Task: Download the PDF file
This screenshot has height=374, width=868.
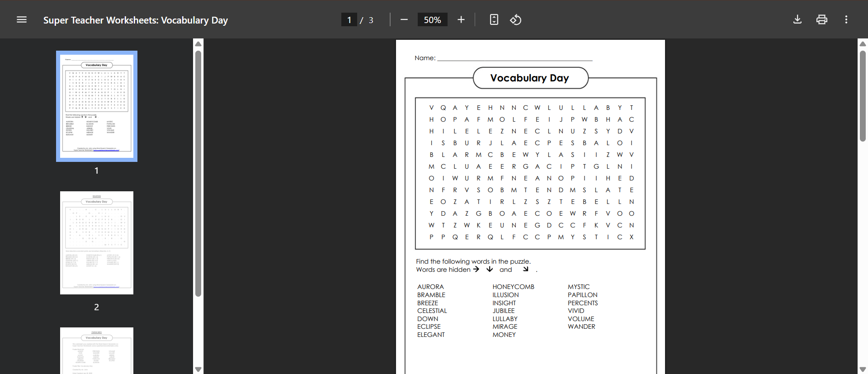Action: pyautogui.click(x=797, y=19)
